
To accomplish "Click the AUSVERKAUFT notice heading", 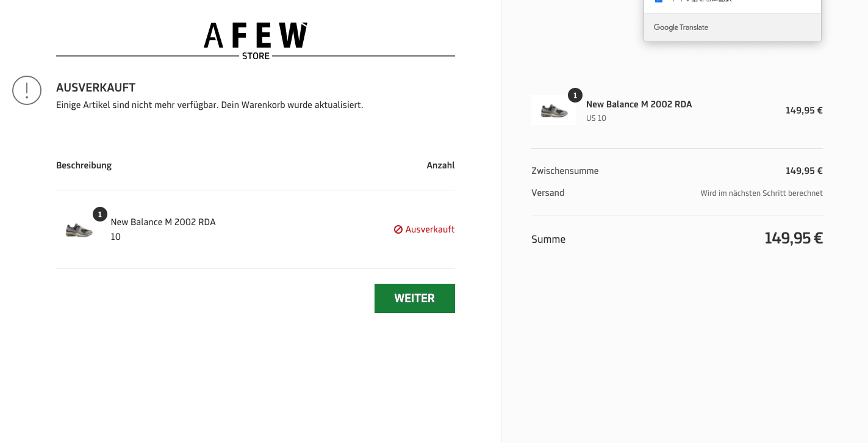I will click(x=96, y=87).
